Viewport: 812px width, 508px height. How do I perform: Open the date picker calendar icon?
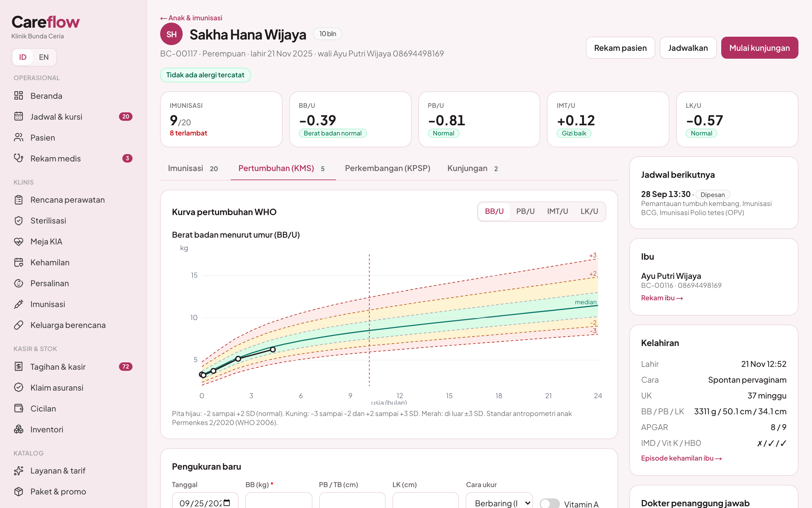(x=227, y=503)
